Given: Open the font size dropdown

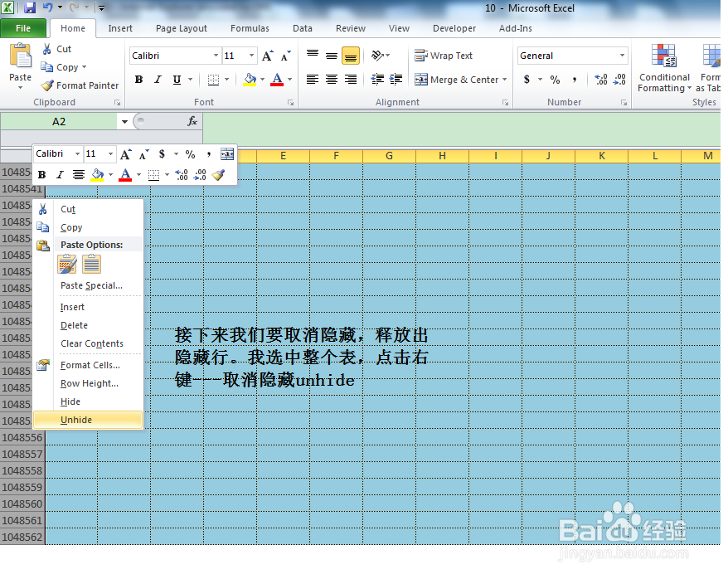Looking at the screenshot, I should 250,56.
